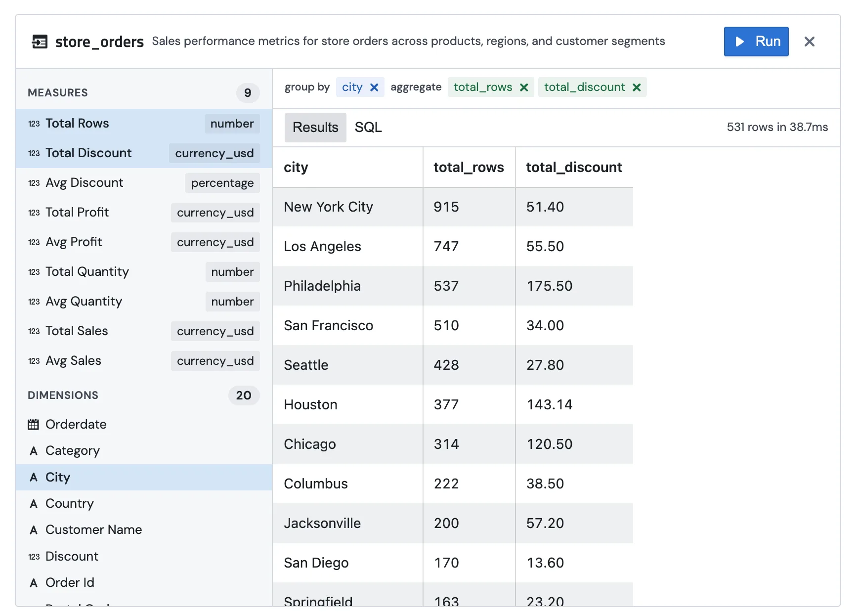Image resolution: width=858 pixels, height=616 pixels.
Task: Click the Jacksonville cell
Action: pos(347,523)
